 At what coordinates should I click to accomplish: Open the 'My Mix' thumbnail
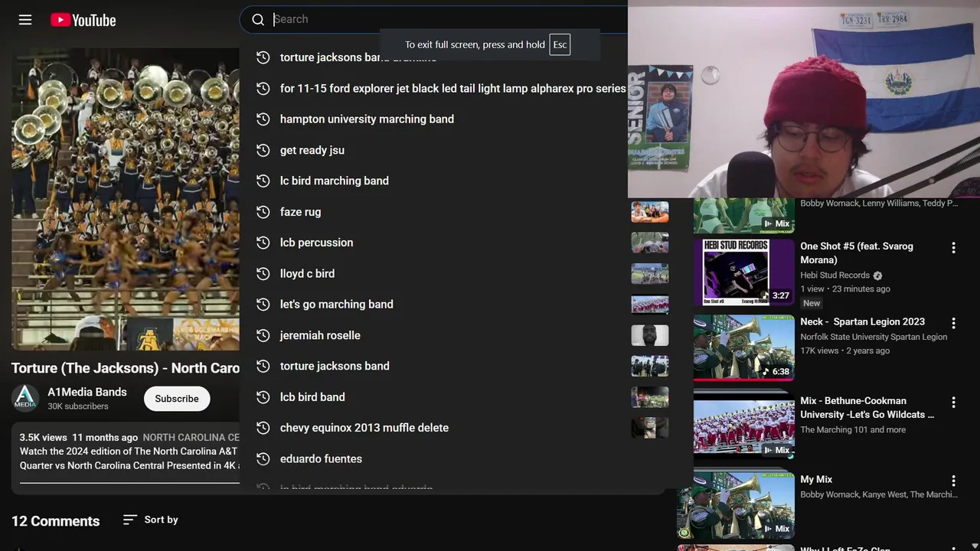point(736,505)
